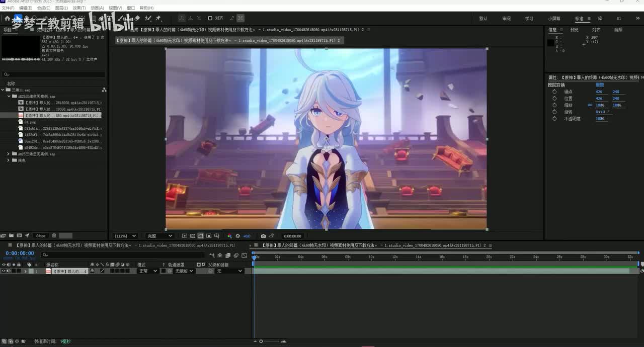The width and height of the screenshot is (644, 347).
Task: Click the 重置 reset link in Properties
Action: point(599,85)
